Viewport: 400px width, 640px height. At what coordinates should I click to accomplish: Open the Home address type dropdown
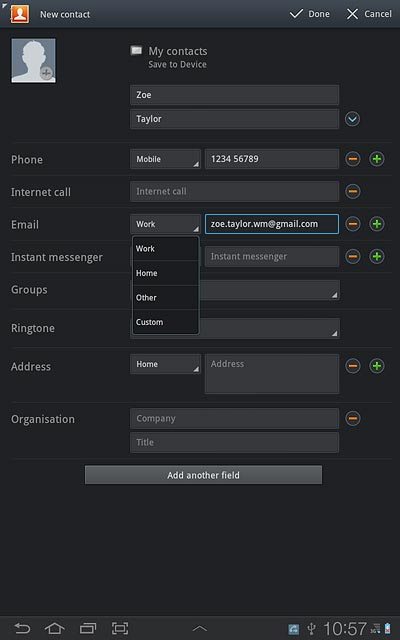(x=165, y=364)
